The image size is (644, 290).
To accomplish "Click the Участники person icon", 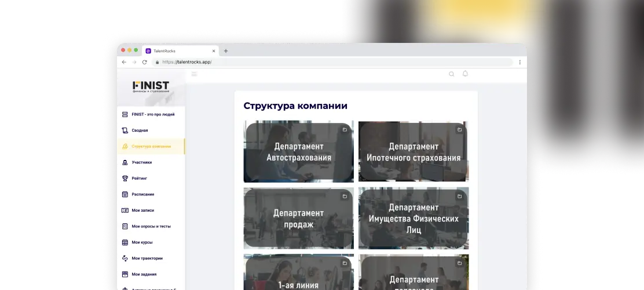I will (125, 162).
